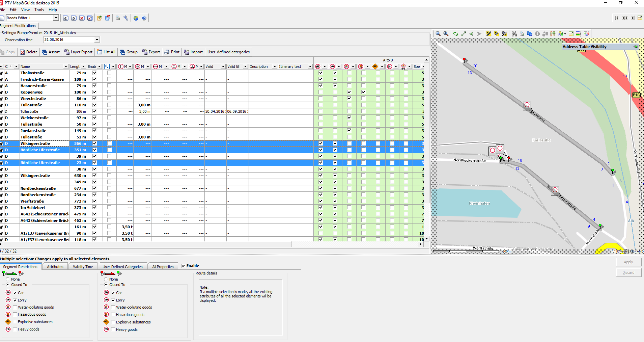Pin the Address Table Visibility panel
Image resolution: width=644 pixels, height=342 pixels.
636,47
